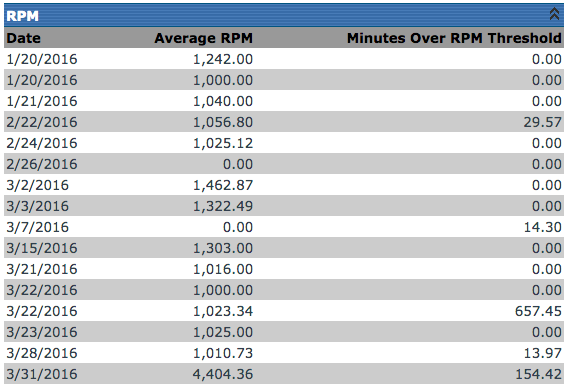The image size is (566, 390).
Task: Click minutes value 0.00 in the 3/2/2016 row
Action: pos(547,185)
